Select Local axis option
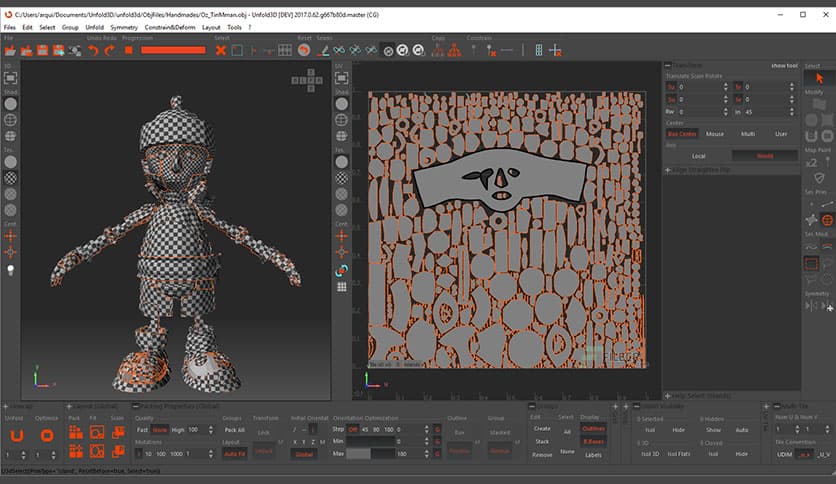The width and height of the screenshot is (836, 484). click(x=698, y=156)
